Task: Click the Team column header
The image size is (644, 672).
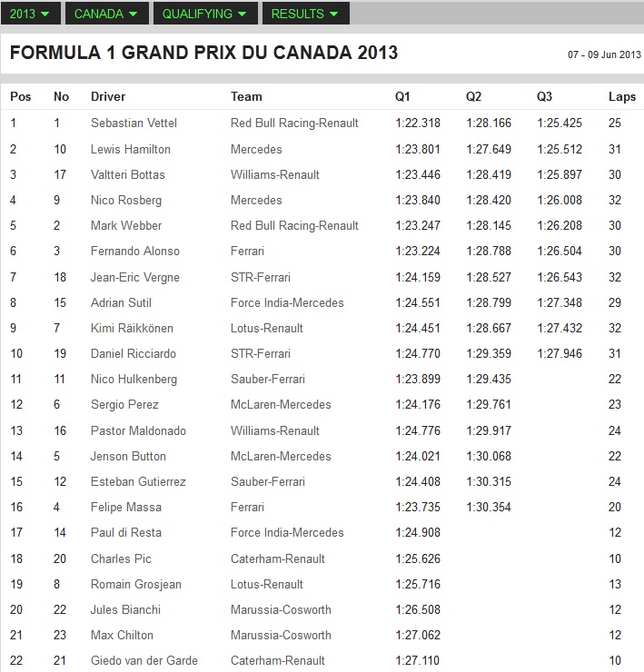Action: pos(246,96)
